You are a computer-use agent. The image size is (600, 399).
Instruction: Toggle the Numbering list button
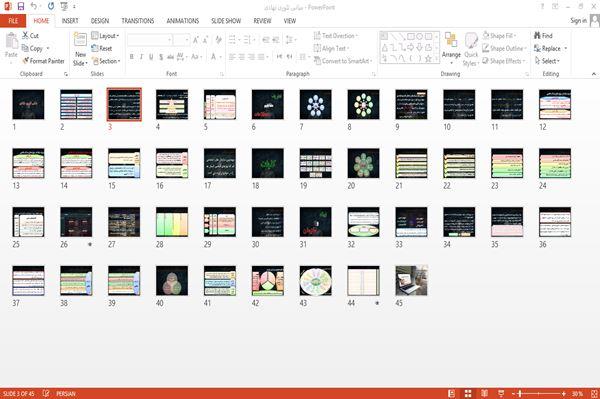pos(248,40)
